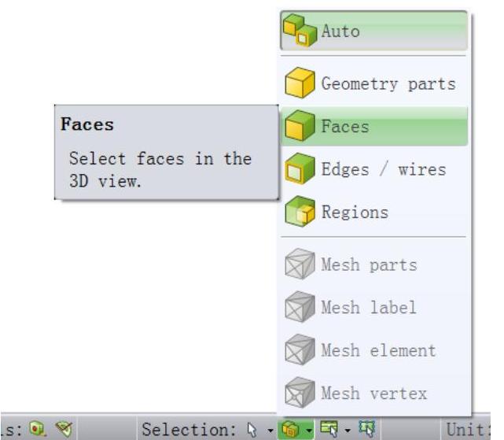The width and height of the screenshot is (504, 440).
Task: Click the Mesh vertex entry
Action: tap(373, 393)
